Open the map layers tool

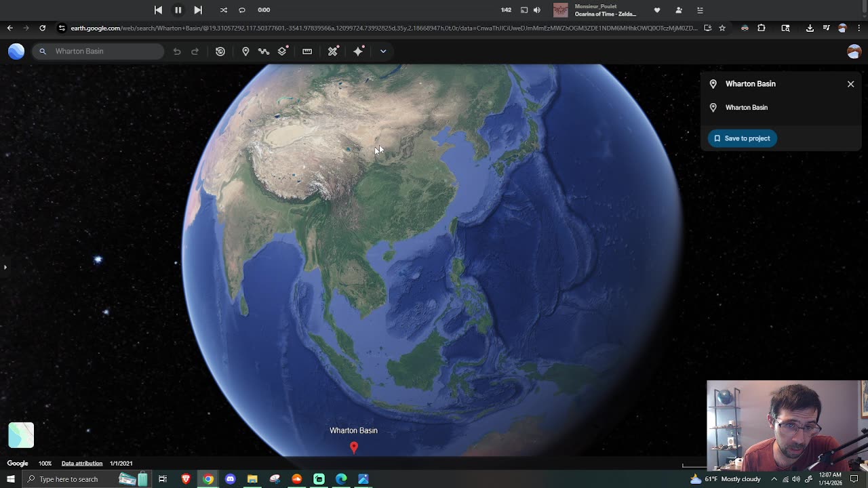pos(283,51)
